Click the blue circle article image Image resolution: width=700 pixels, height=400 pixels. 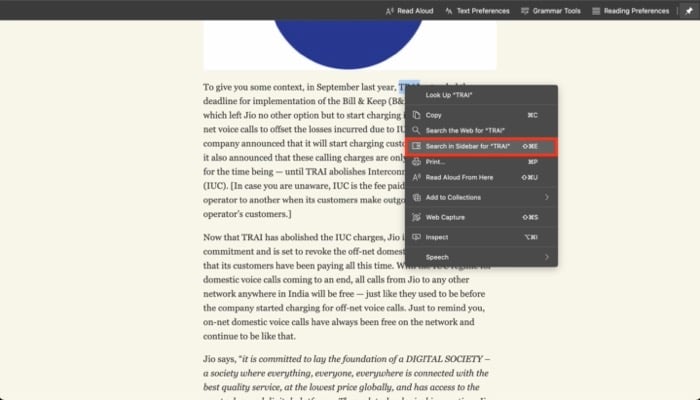(x=348, y=44)
